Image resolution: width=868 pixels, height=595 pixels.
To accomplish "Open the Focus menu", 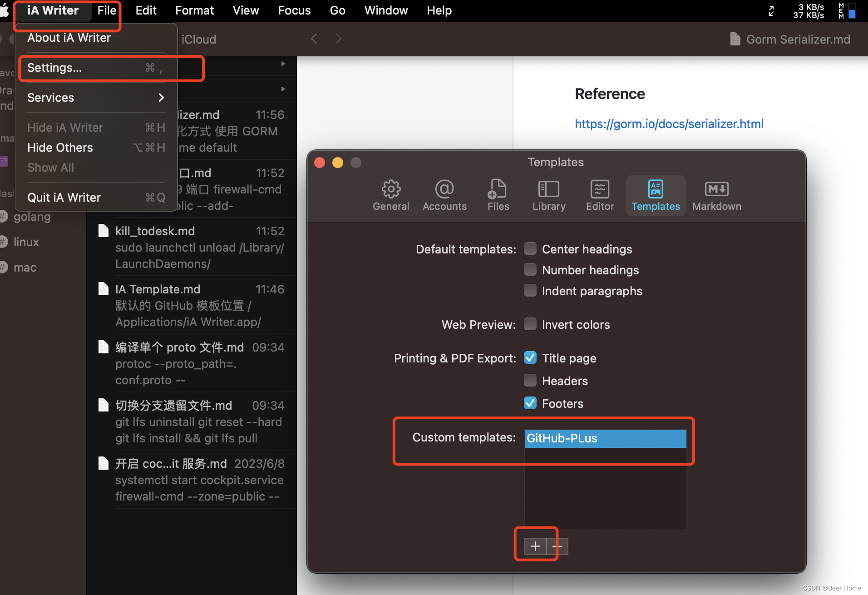I will [x=294, y=10].
